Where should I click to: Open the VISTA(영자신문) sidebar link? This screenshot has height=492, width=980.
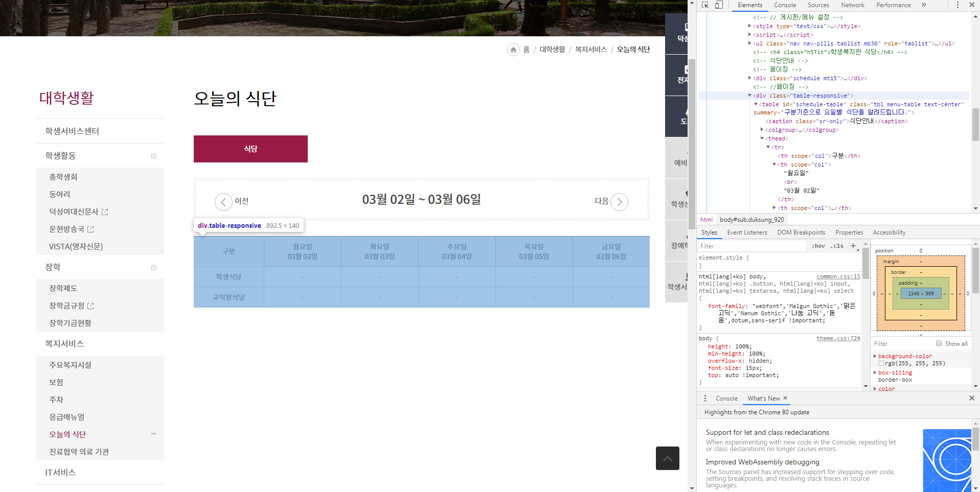point(76,246)
